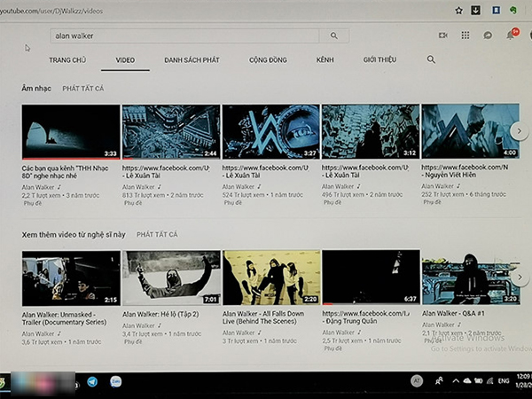Open the 6:37 duration video thumbnail

click(x=372, y=278)
